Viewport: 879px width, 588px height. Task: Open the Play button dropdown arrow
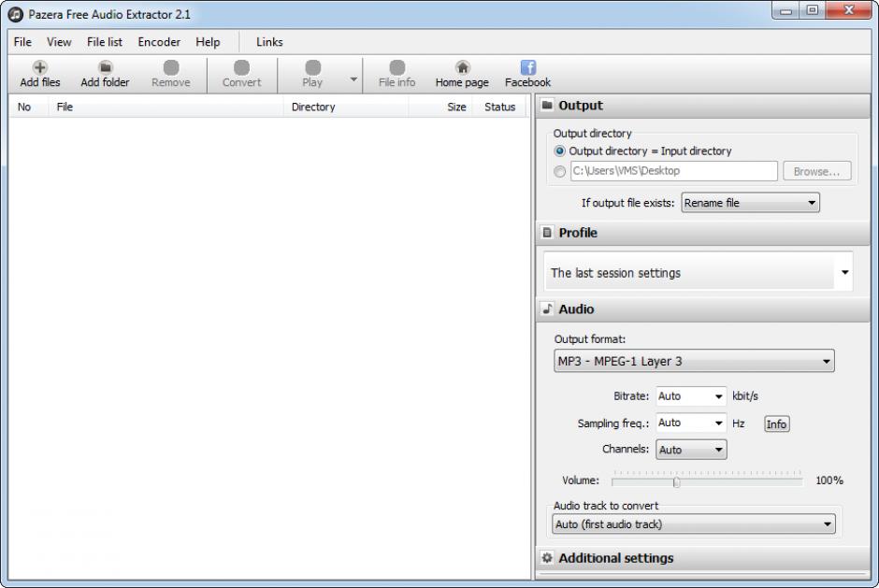(x=353, y=79)
